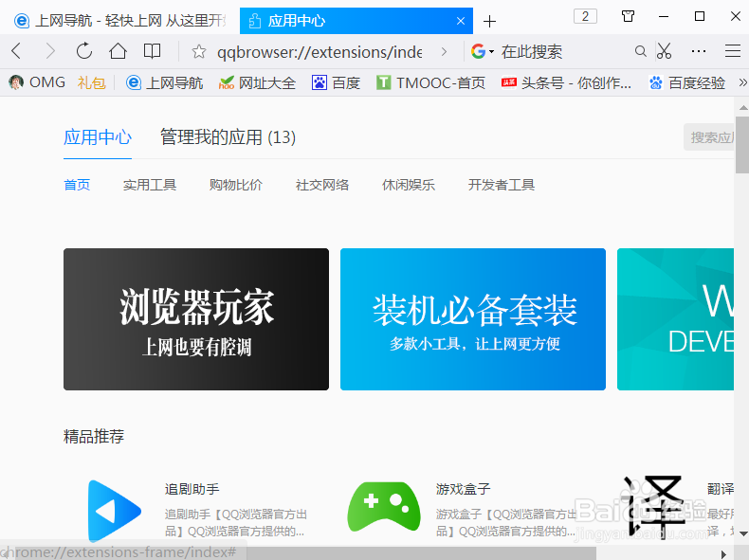Open the teal developer banner
The image size is (749, 560).
tap(675, 319)
